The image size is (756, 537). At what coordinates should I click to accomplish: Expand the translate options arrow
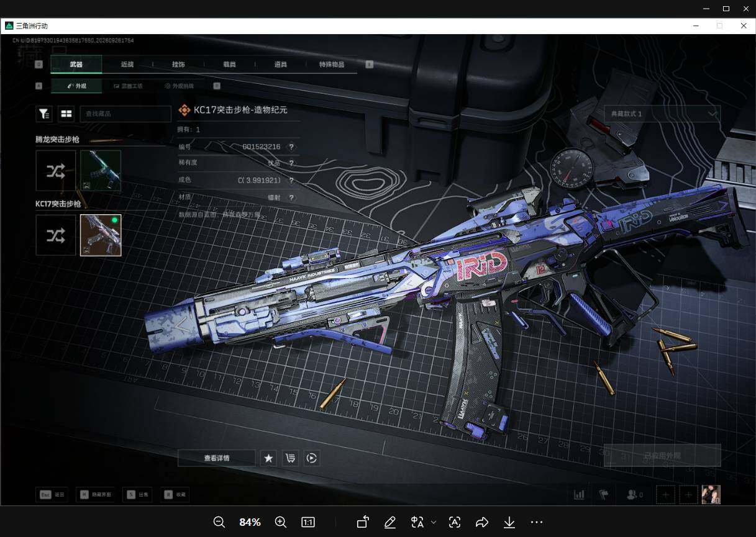(434, 522)
